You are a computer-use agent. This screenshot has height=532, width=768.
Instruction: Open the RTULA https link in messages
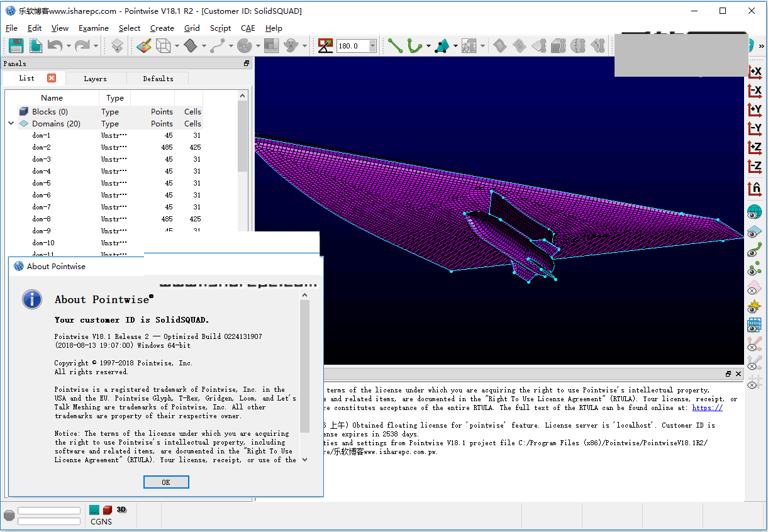click(x=707, y=407)
